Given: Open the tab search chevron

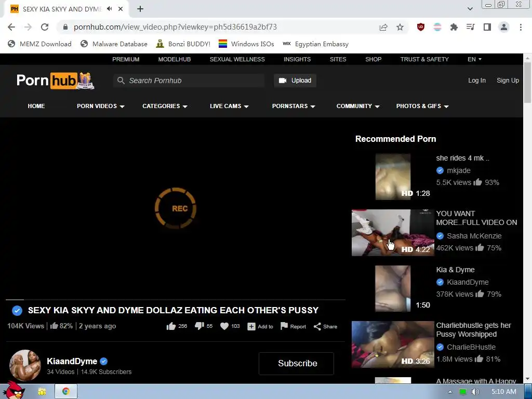Looking at the screenshot, I should (x=470, y=9).
